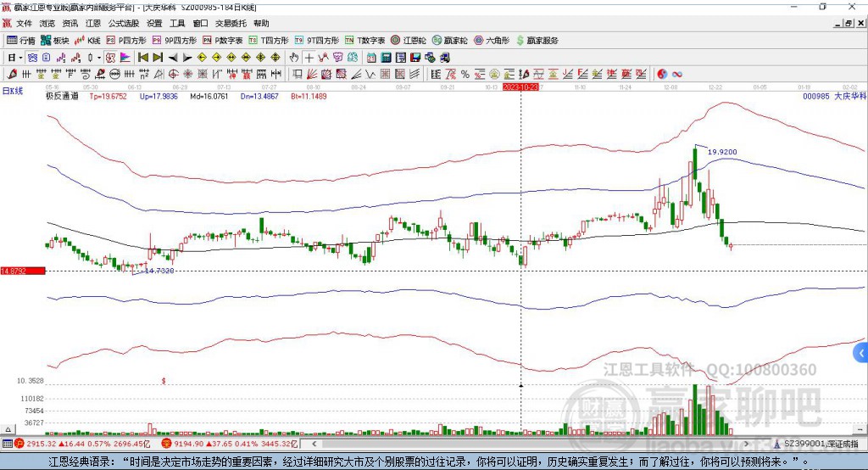Open the T数字表 tool
Image resolution: width=868 pixels, height=470 pixels.
[x=364, y=41]
